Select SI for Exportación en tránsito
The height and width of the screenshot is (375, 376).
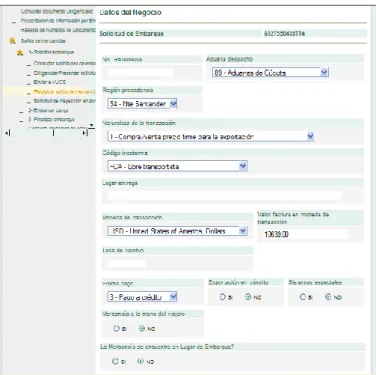coord(222,297)
